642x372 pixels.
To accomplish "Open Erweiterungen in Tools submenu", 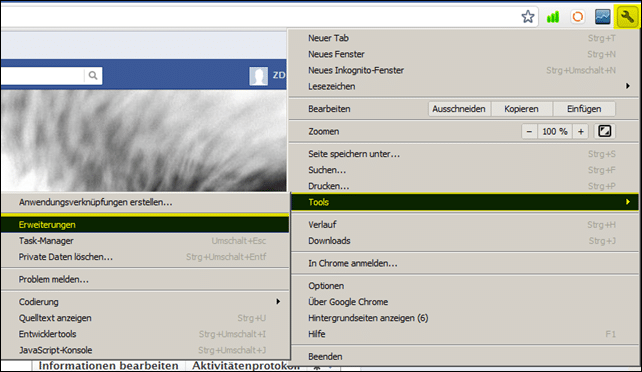I will click(145, 225).
